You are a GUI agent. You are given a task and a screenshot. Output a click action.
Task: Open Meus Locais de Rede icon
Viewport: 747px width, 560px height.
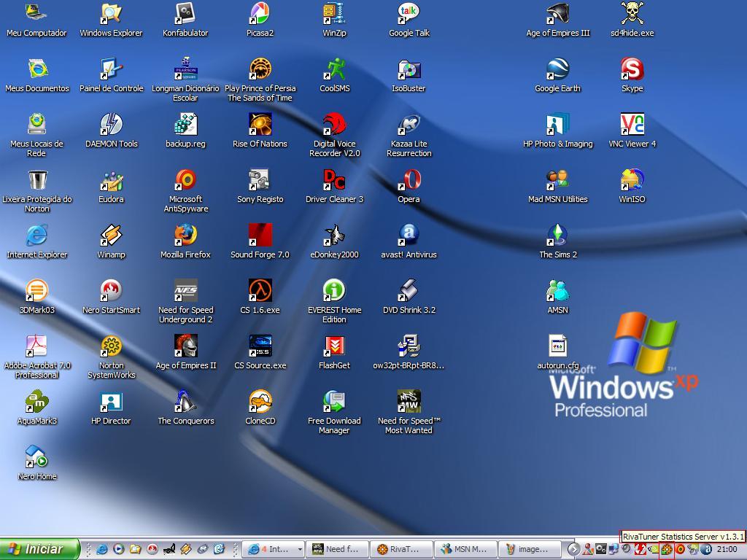coord(36,124)
